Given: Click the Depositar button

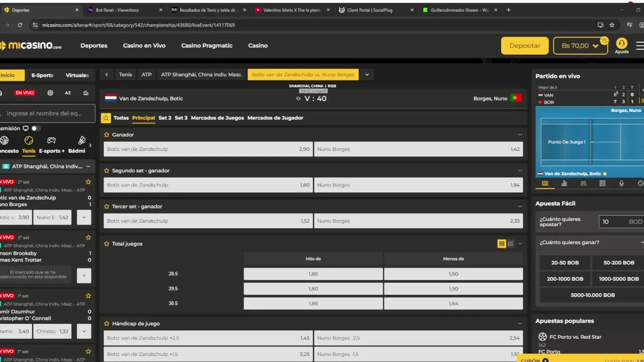Looking at the screenshot, I should click(x=525, y=46).
